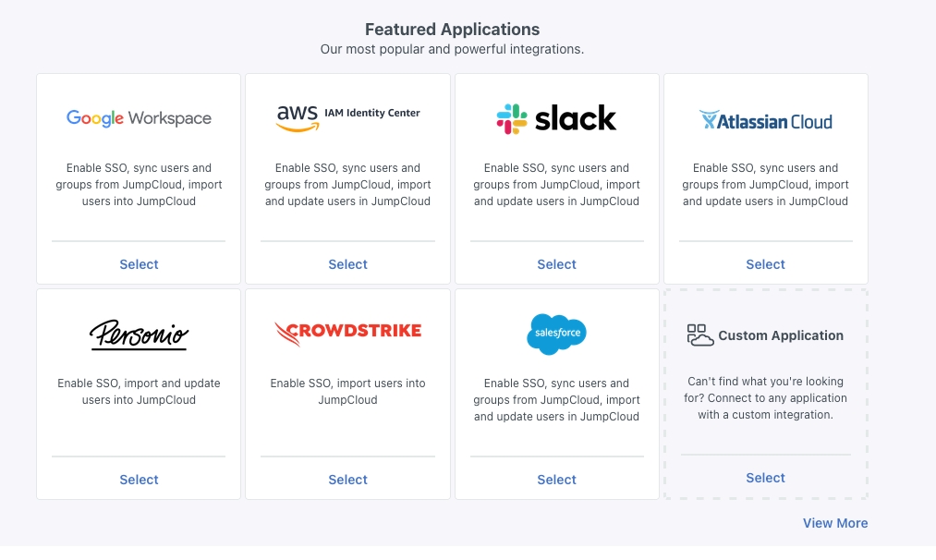Click the Salesforce cloud logo

click(x=556, y=334)
